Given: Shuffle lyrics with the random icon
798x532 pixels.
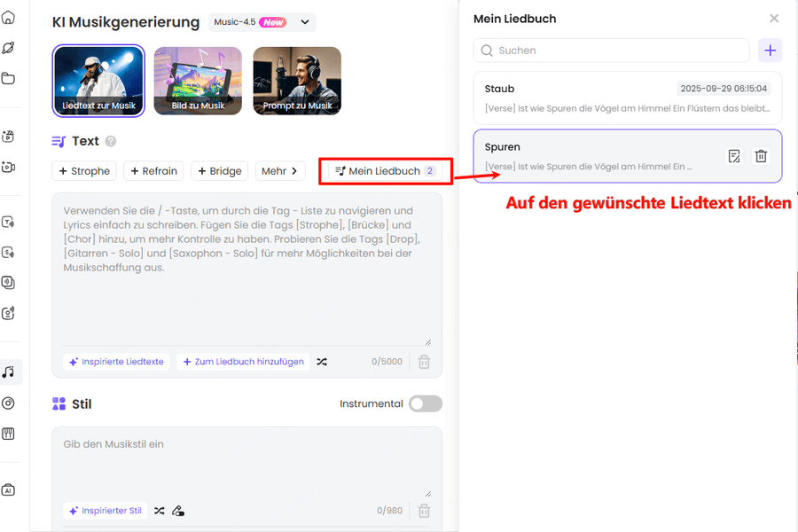Looking at the screenshot, I should click(322, 362).
